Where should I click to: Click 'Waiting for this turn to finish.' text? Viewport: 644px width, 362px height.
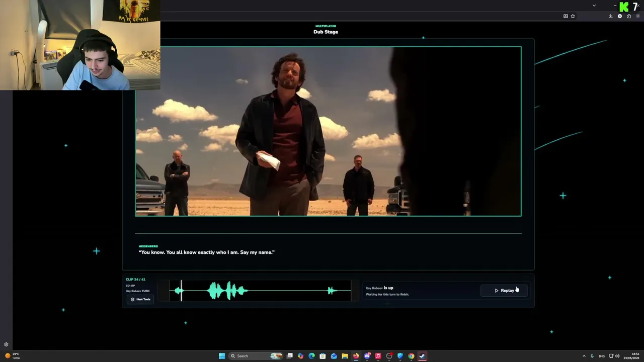[x=387, y=294]
